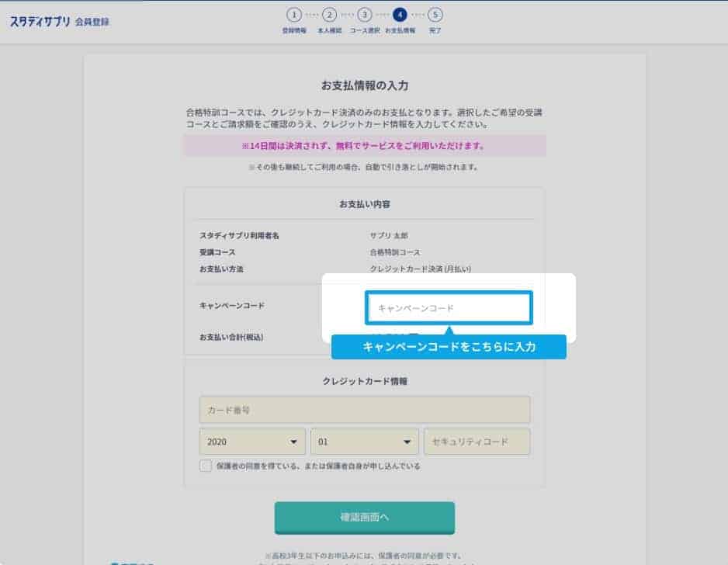
Task: Select step 2 circle in progress bar
Action: click(329, 15)
